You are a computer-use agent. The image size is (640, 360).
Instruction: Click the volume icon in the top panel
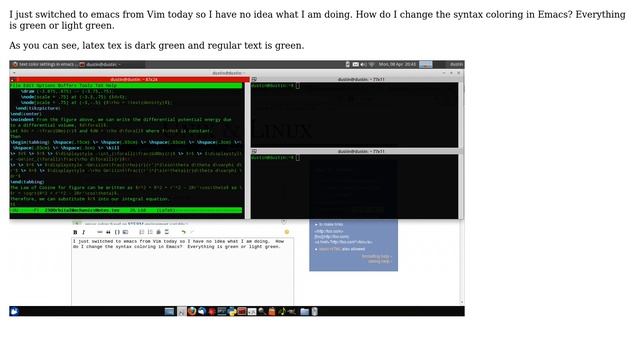(363, 64)
